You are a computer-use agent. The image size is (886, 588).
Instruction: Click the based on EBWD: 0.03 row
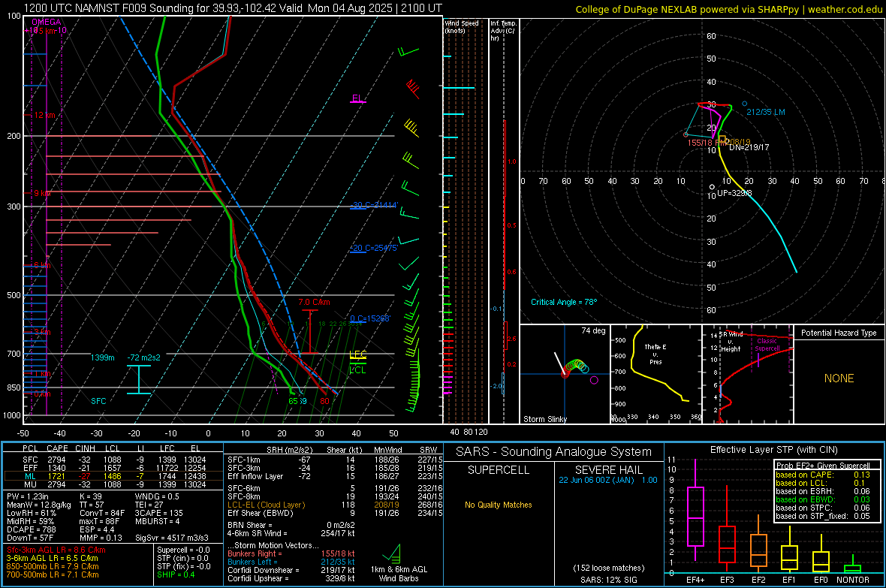823,500
